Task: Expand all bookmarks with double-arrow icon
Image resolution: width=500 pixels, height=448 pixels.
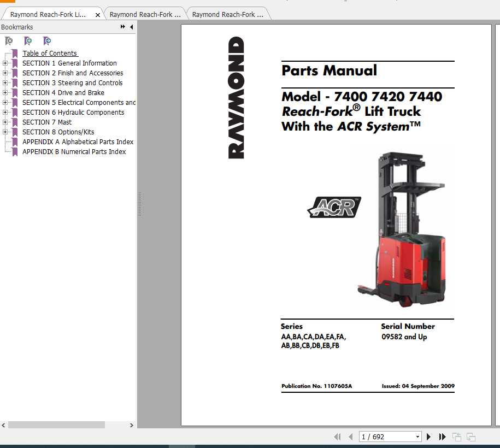Action: pyautogui.click(x=123, y=27)
